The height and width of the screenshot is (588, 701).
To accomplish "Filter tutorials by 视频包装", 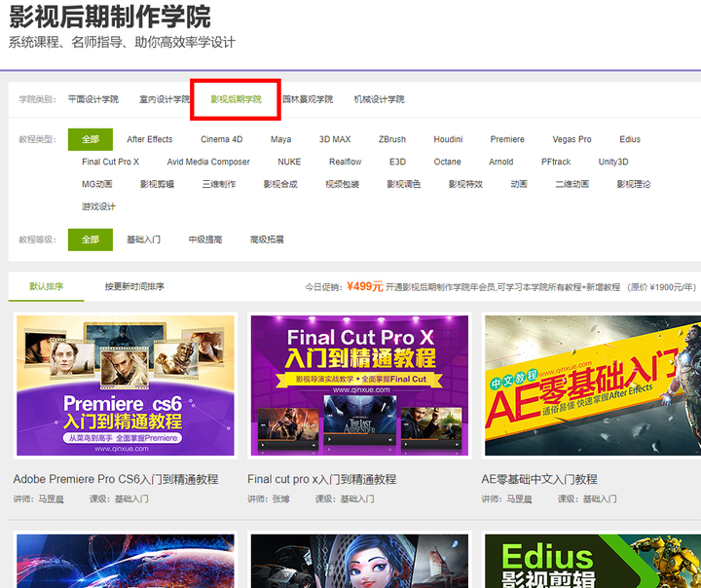I will coord(342,184).
